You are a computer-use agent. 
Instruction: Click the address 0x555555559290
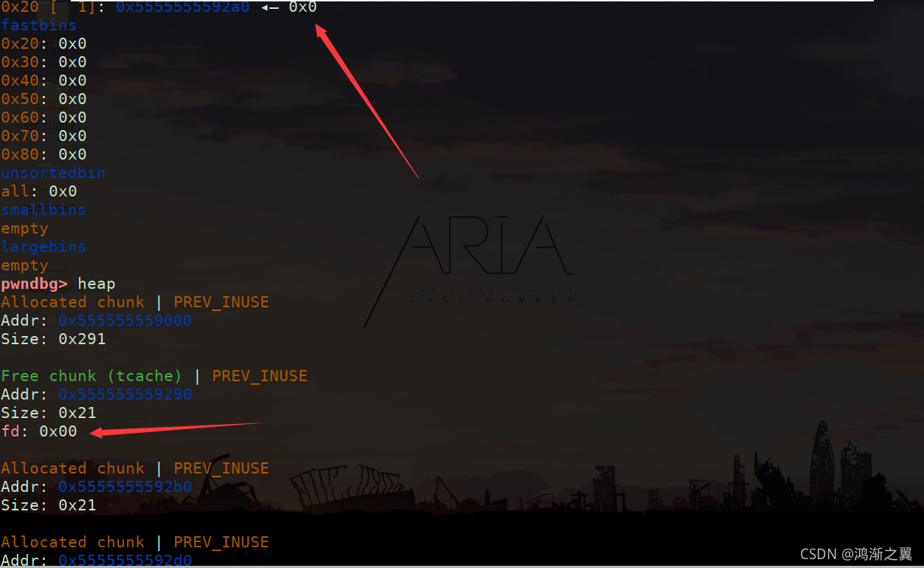tap(125, 394)
